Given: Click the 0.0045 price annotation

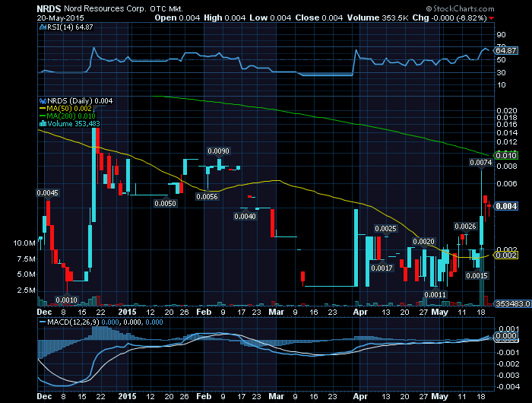Looking at the screenshot, I should (48, 193).
